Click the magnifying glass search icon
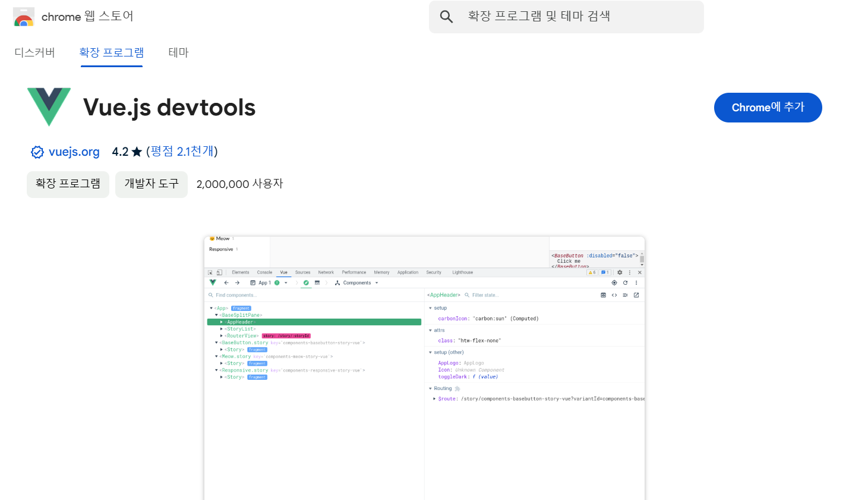868x500 pixels. pos(446,17)
